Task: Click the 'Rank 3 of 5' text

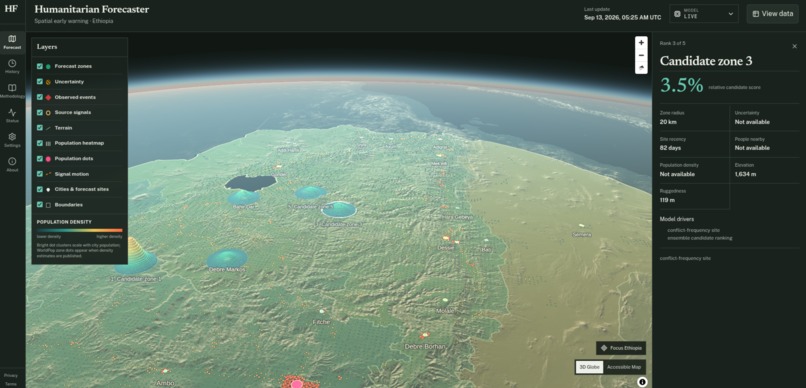Action: (x=672, y=44)
